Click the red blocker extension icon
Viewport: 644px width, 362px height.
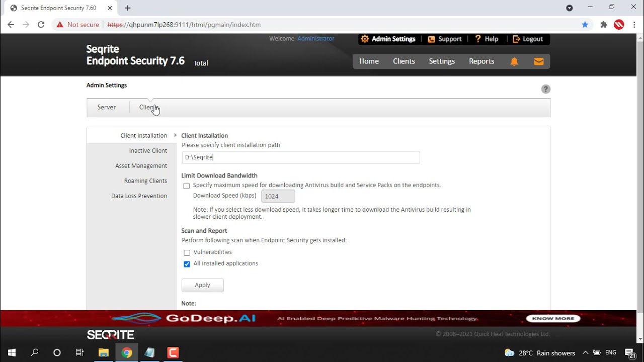(x=619, y=25)
